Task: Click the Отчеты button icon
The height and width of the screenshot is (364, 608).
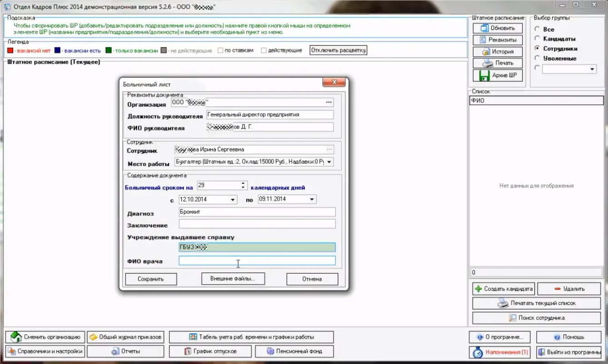Action: (115, 351)
